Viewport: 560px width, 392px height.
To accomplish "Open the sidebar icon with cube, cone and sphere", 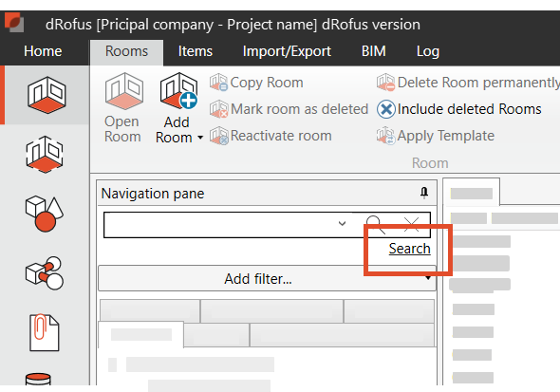I will coord(45,214).
